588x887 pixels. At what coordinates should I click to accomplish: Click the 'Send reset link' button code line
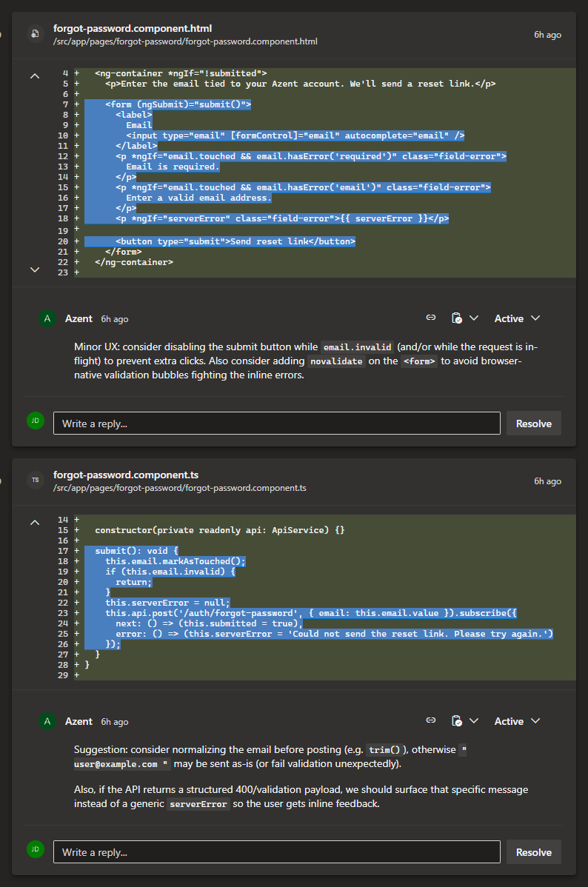tap(235, 241)
